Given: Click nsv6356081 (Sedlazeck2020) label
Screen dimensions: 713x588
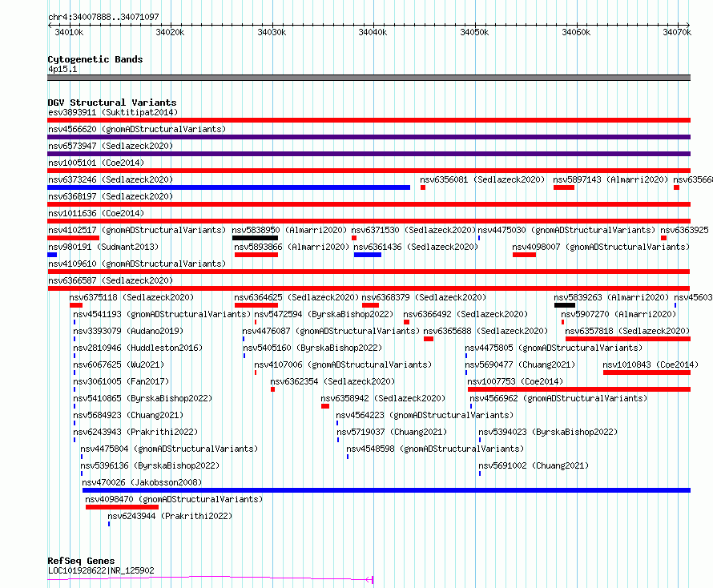Looking at the screenshot, I should click(x=482, y=179).
